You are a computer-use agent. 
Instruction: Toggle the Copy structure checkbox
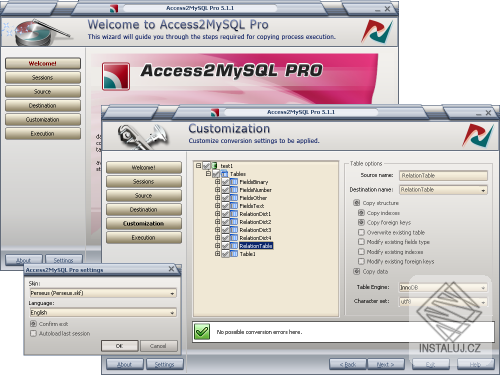pyautogui.click(x=356, y=203)
